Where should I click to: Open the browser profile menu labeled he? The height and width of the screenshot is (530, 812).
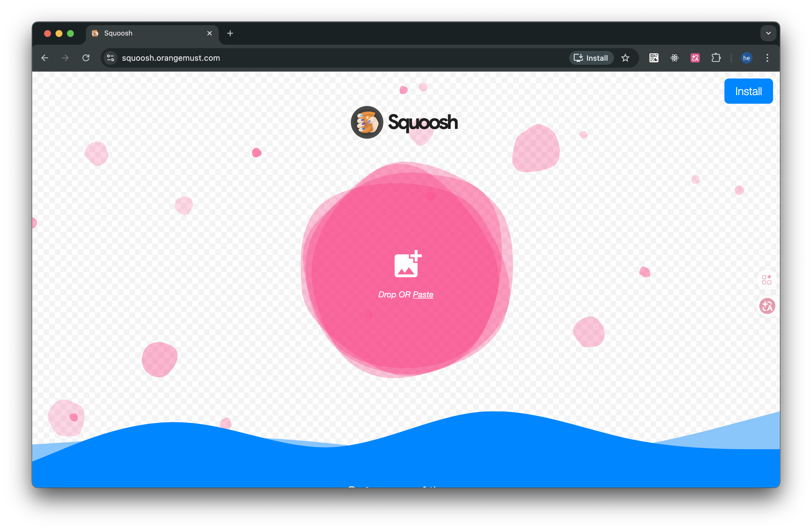(746, 58)
